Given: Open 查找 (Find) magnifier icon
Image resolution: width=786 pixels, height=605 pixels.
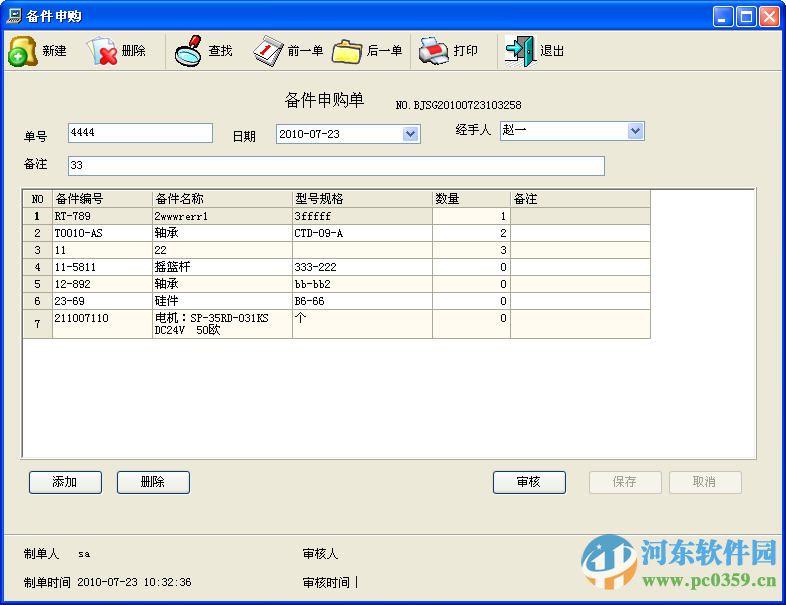Looking at the screenshot, I should (188, 51).
